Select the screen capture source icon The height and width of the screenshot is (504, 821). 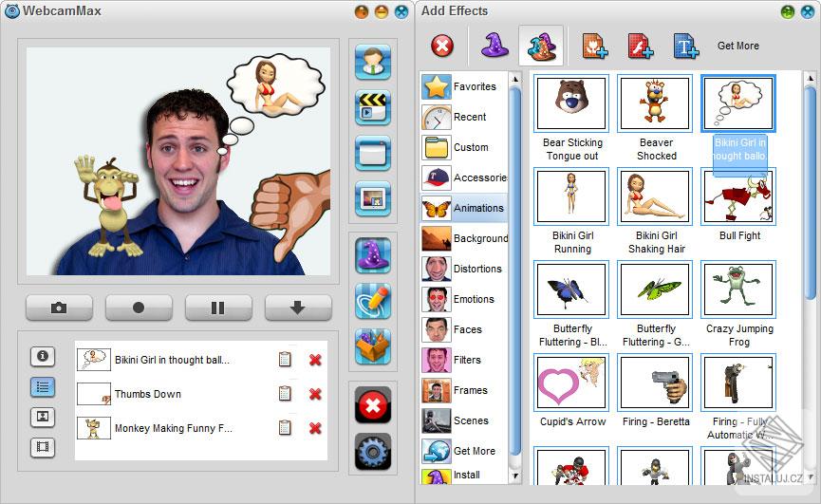373,153
